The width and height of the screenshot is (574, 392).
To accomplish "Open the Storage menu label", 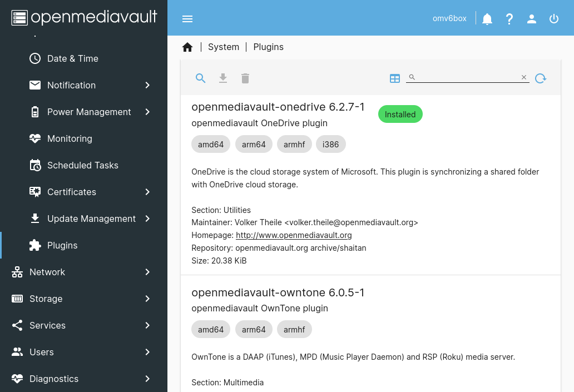I will point(46,299).
